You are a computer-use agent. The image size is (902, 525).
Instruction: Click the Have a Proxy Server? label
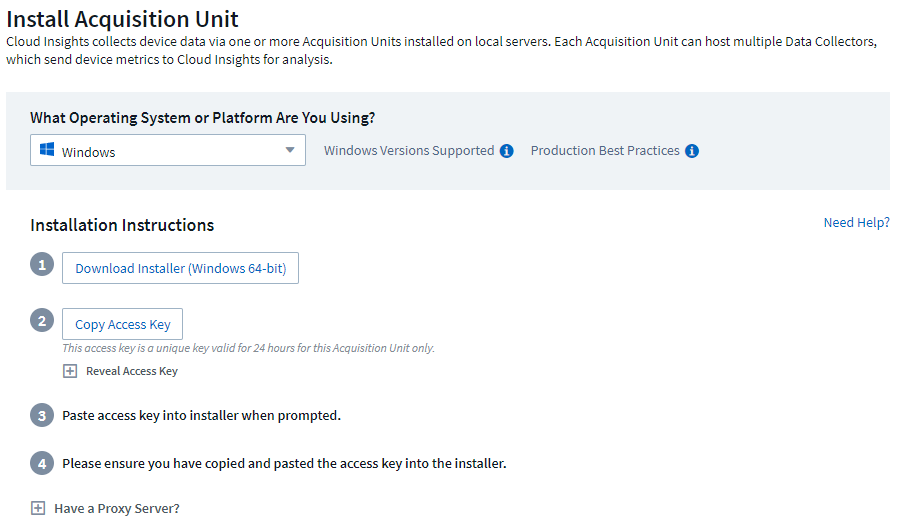point(117,508)
